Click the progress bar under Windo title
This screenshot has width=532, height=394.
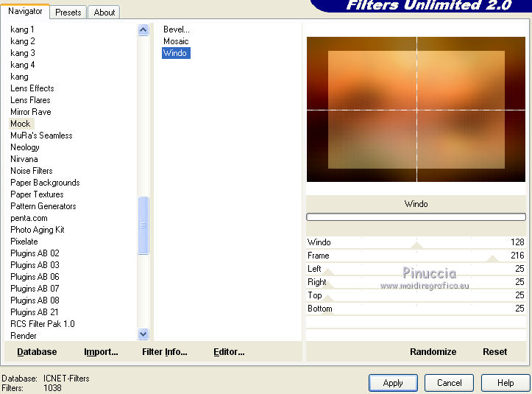point(416,217)
